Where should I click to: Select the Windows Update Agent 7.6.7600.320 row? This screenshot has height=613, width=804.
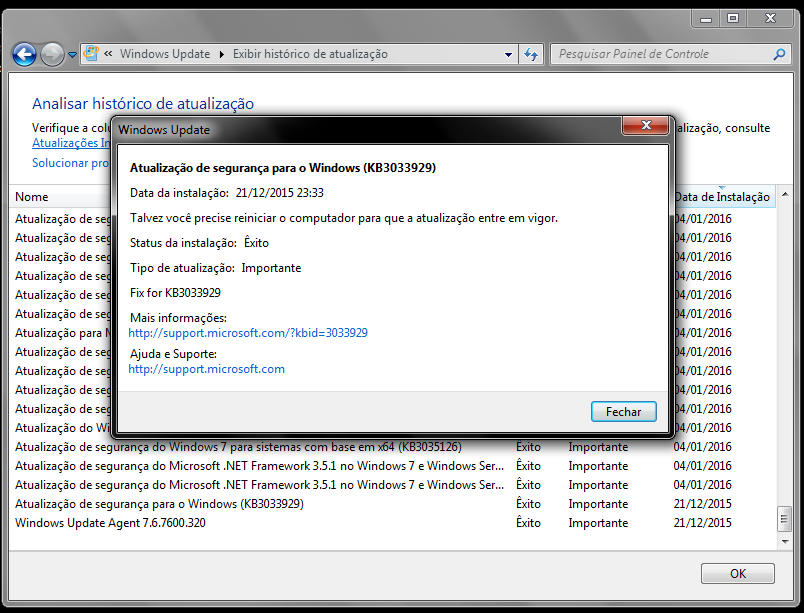[110, 523]
